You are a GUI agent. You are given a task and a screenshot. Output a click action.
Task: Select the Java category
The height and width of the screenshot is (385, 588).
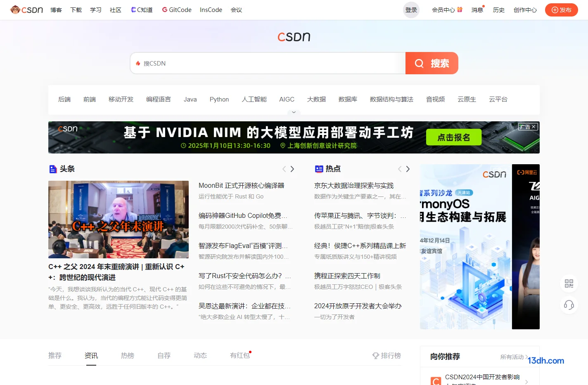pyautogui.click(x=190, y=99)
